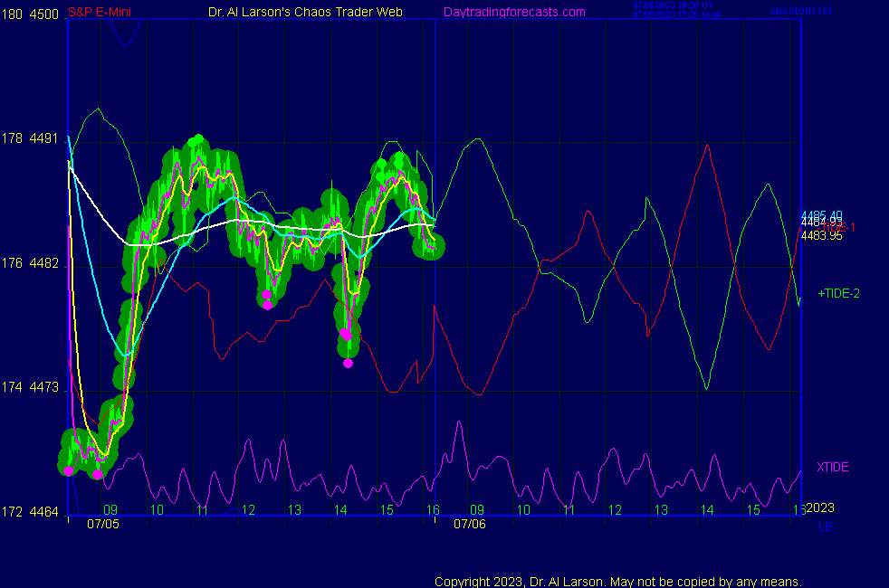Click the magenta dot at the chart's left edge
Image resolution: width=889 pixels, height=588 pixels.
point(69,470)
